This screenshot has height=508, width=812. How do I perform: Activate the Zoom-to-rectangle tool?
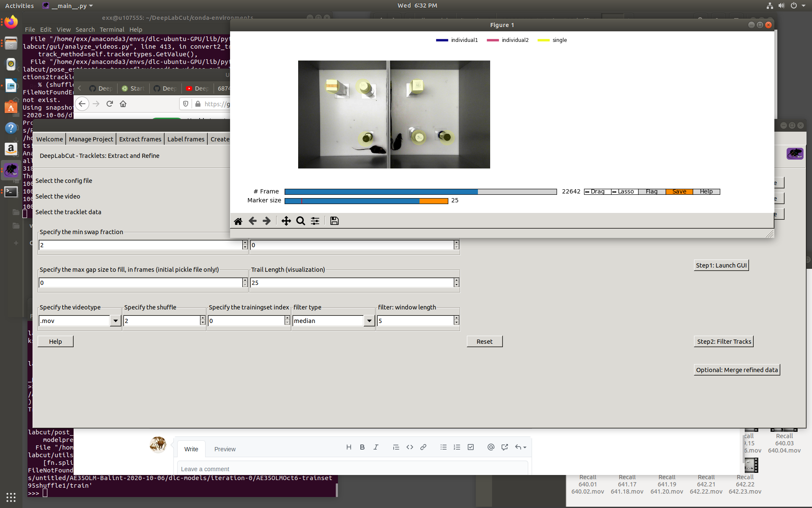coord(300,221)
